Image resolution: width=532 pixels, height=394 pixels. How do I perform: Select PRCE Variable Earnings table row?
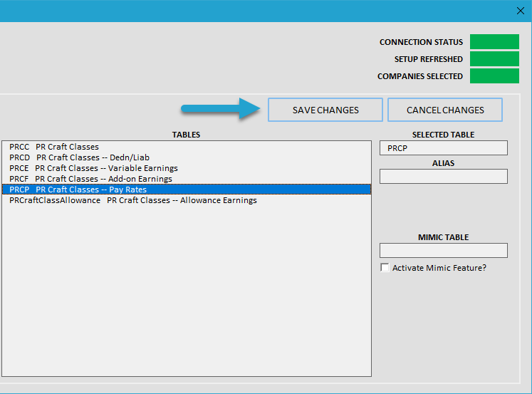[187, 168]
